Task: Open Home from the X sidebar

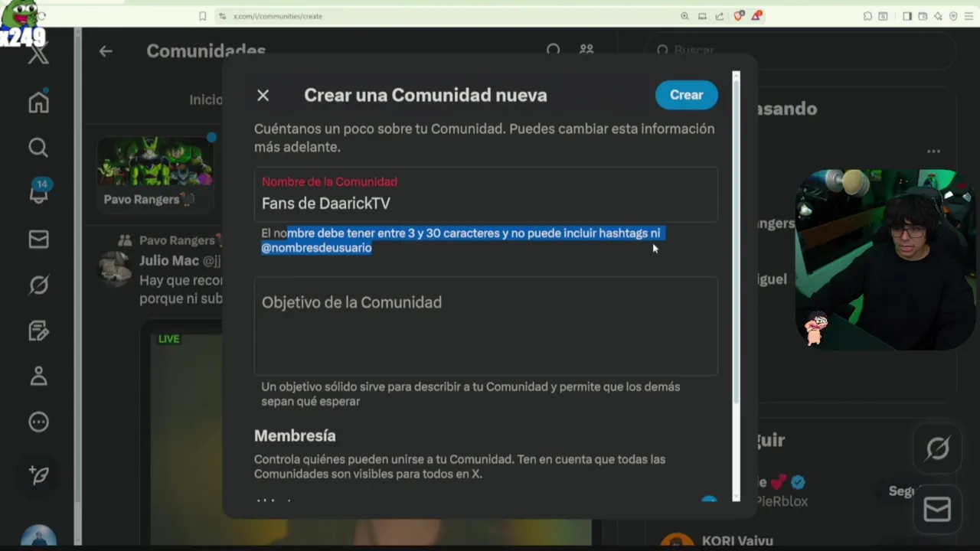Action: pos(38,102)
